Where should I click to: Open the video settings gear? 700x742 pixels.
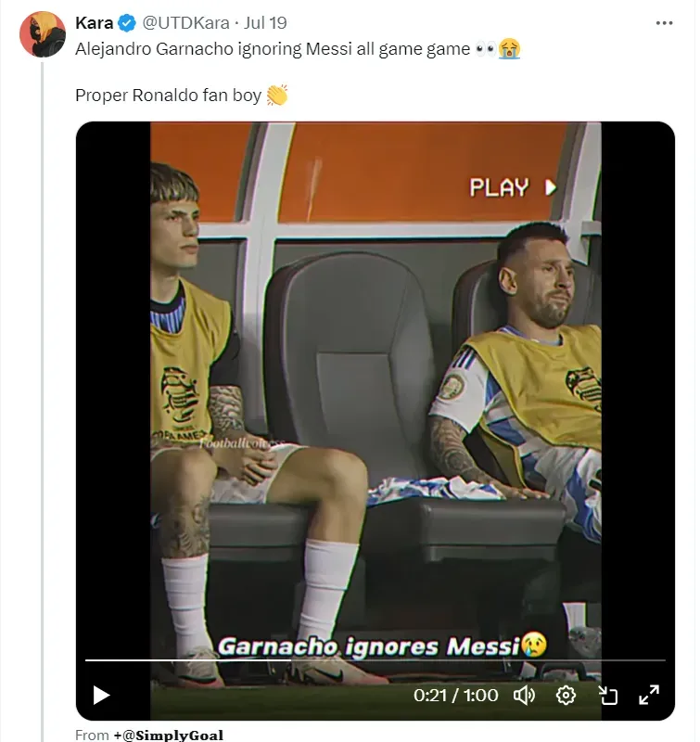566,695
